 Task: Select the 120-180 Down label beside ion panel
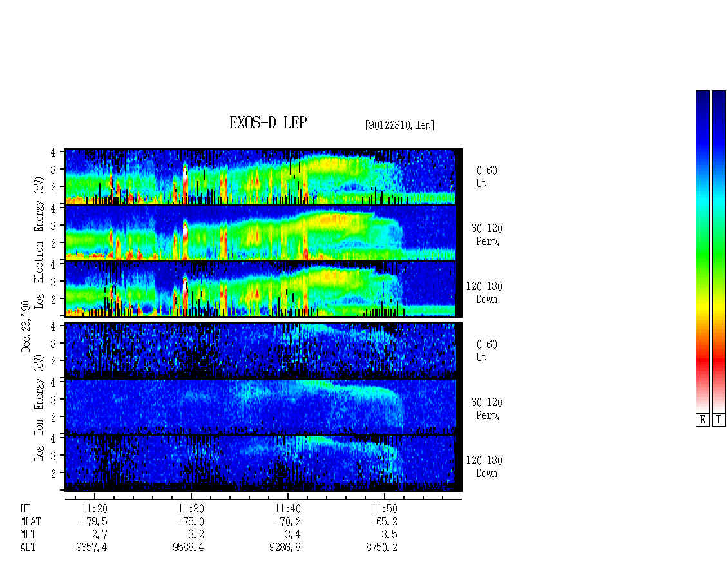[484, 467]
